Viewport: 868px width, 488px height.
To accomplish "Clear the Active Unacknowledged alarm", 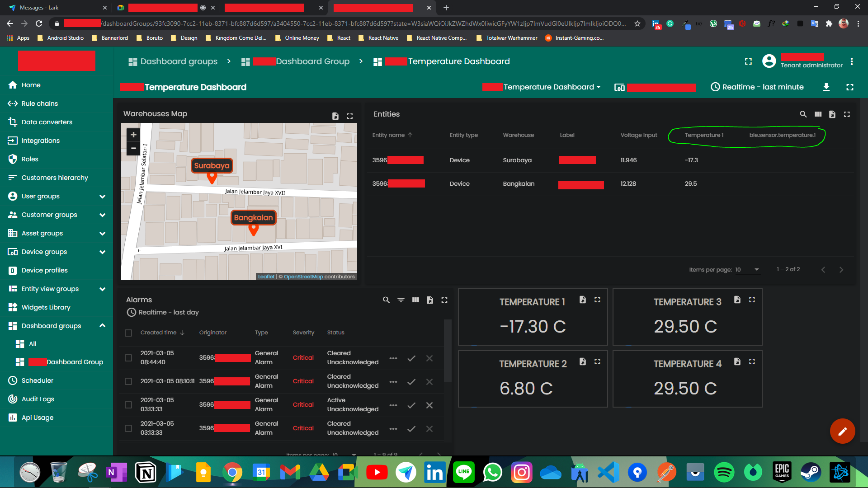I will (429, 405).
